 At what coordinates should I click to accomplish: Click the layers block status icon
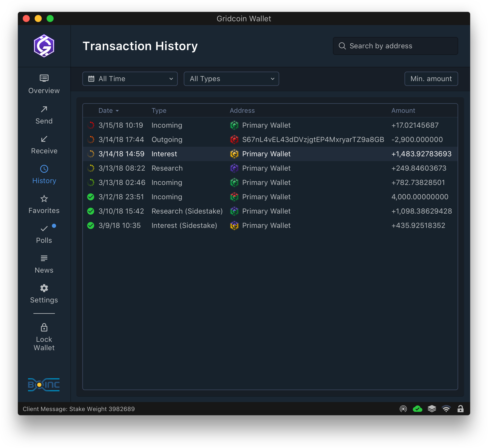pyautogui.click(x=432, y=409)
